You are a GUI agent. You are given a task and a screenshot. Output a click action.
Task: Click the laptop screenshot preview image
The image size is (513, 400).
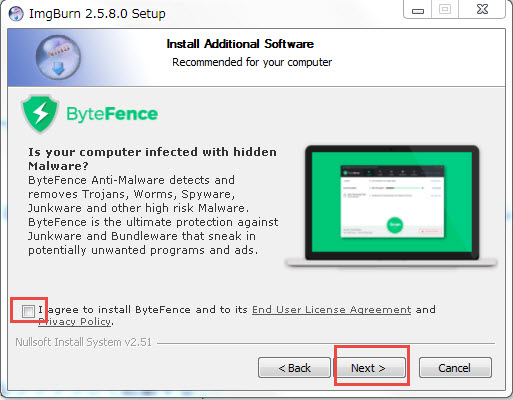click(392, 206)
